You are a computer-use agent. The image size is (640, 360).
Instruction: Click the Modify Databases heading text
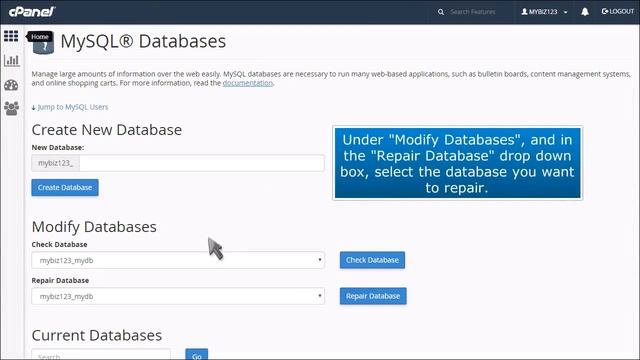click(x=94, y=227)
